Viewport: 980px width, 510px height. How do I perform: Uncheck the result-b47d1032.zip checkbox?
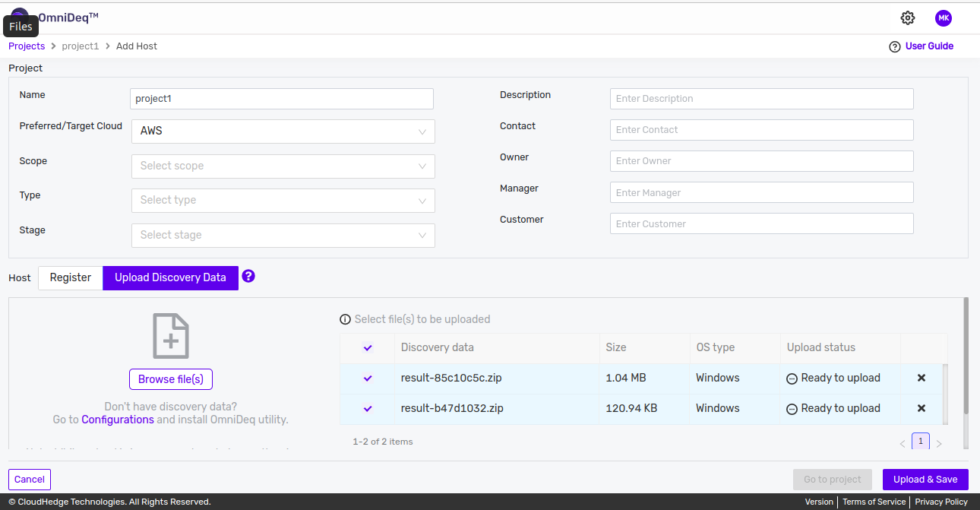(x=368, y=408)
